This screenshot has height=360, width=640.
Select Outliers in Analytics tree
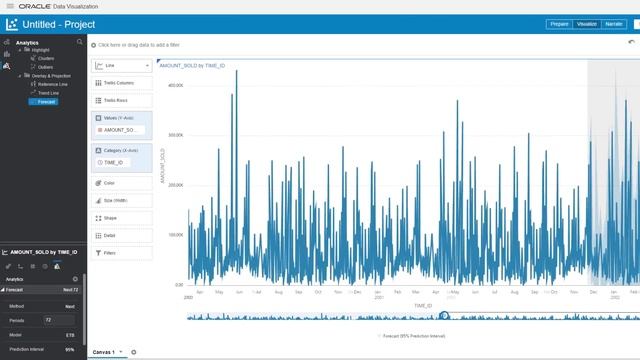pos(45,67)
